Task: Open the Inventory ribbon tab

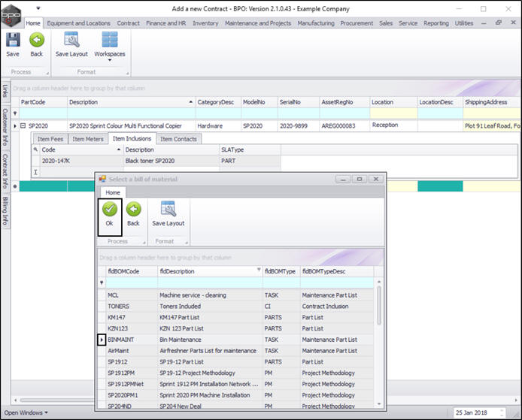Action: point(205,23)
